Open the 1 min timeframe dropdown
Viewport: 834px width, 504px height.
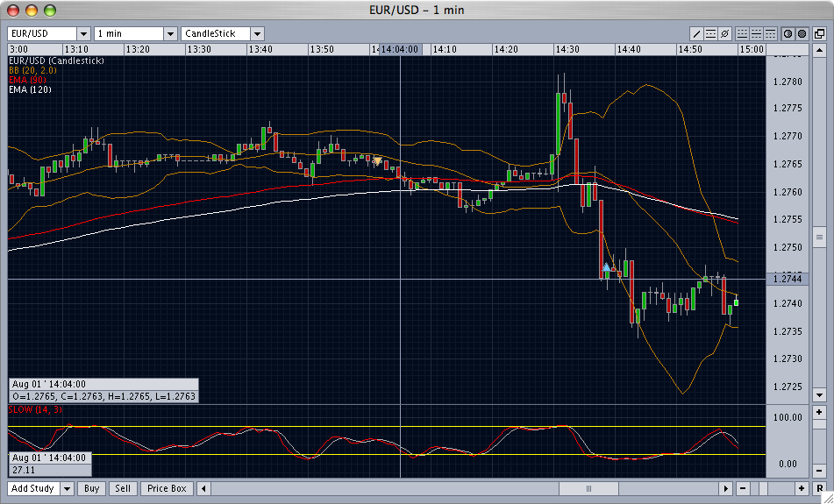point(170,34)
